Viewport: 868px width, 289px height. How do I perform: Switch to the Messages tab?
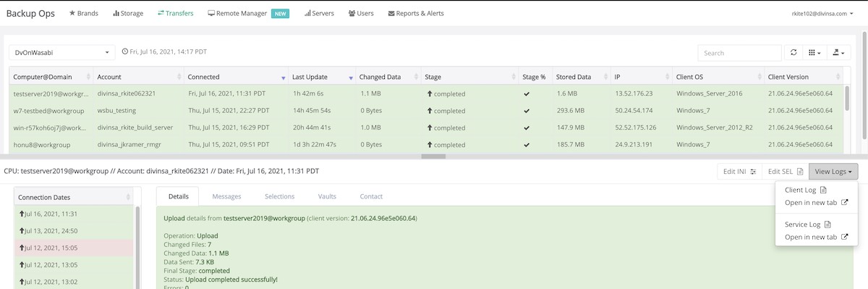[226, 196]
